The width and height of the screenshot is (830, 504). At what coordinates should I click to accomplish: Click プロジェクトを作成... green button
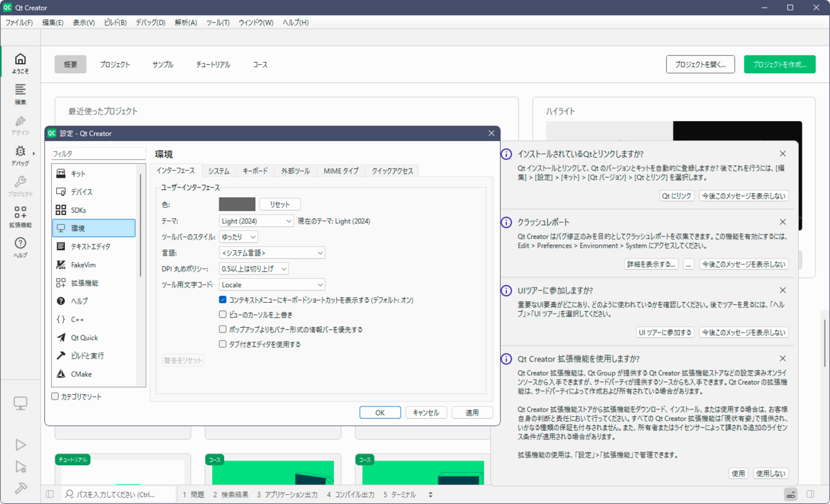pos(780,64)
